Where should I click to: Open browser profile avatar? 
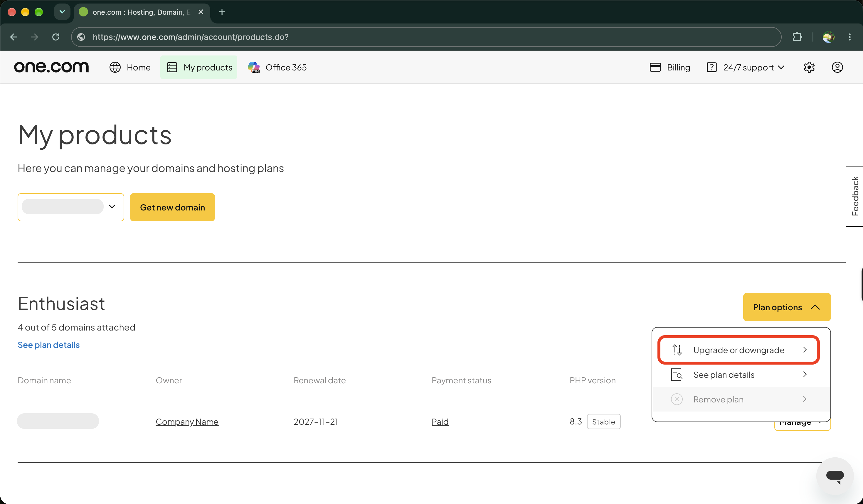(x=828, y=37)
